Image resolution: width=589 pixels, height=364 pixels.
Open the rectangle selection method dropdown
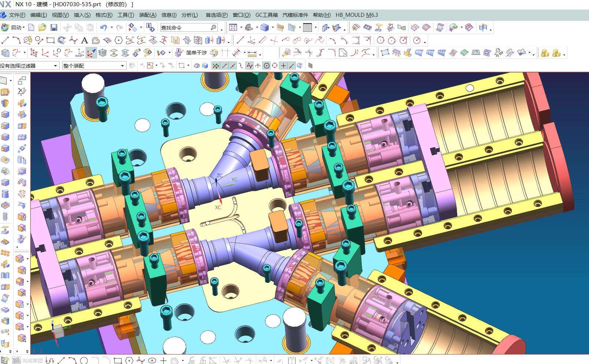point(189,65)
